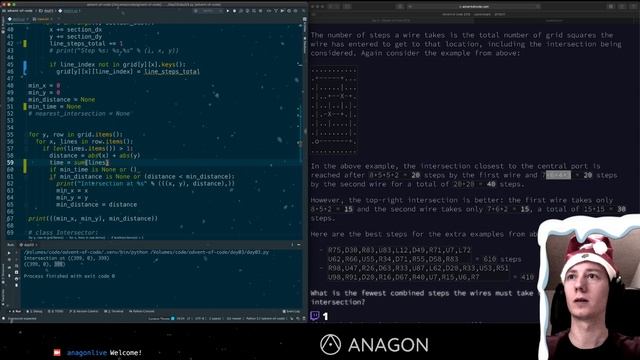The height and width of the screenshot is (360, 640).
Task: Click the Safari address bar
Action: point(473,7)
